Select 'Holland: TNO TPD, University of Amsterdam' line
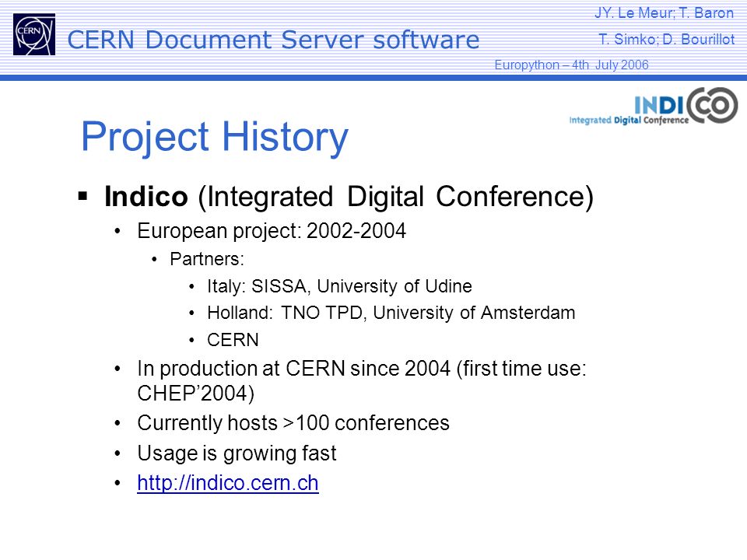747x560 pixels. pos(391,313)
